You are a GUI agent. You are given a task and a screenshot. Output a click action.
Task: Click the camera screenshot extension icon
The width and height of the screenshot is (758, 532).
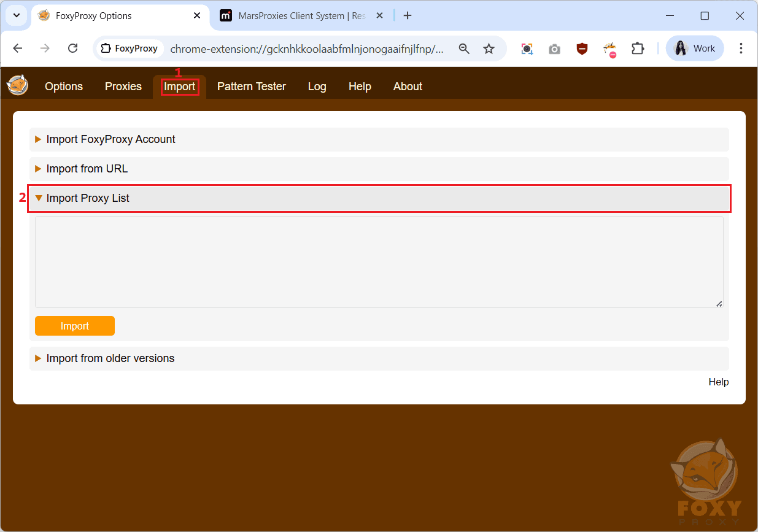click(554, 48)
